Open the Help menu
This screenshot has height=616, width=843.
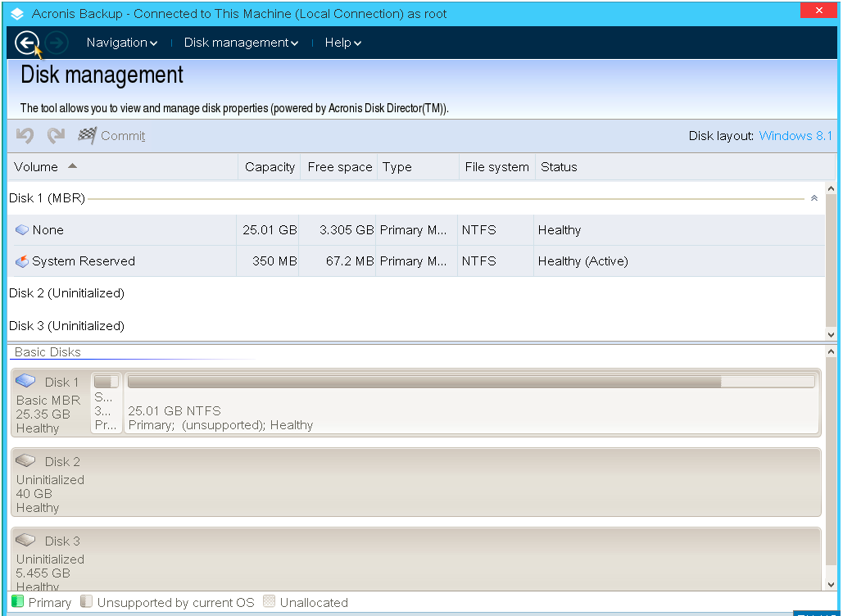point(342,43)
